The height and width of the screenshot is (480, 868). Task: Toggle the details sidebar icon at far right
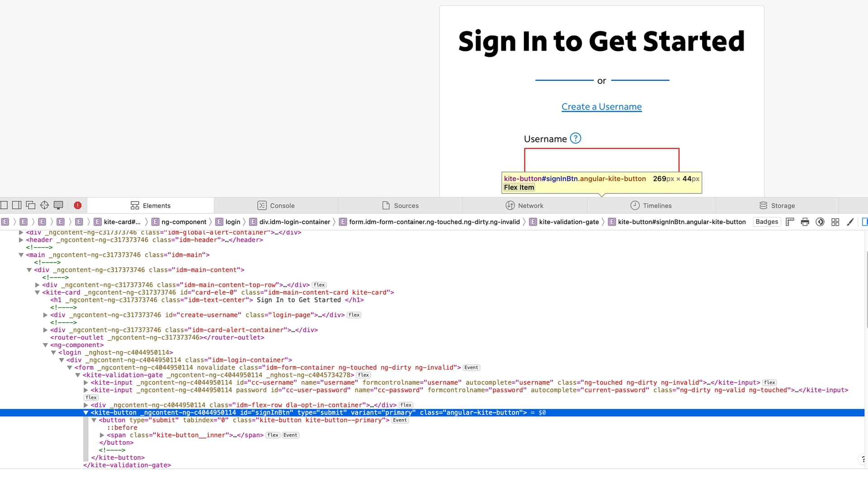coord(864,222)
